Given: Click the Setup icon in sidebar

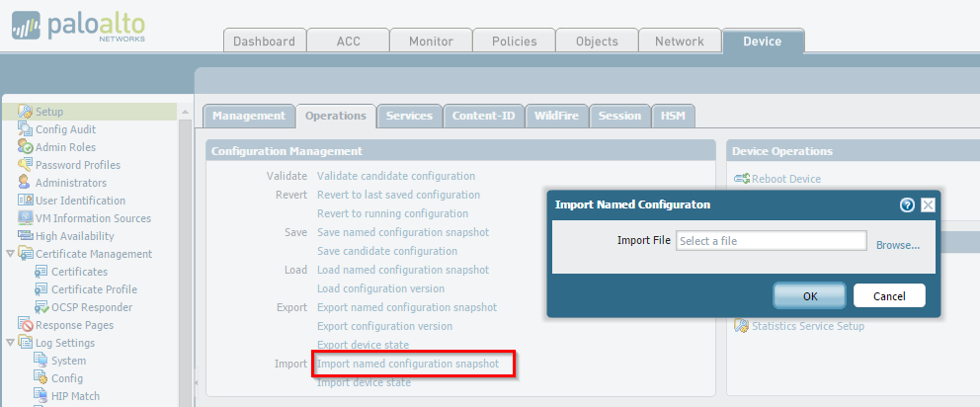Looking at the screenshot, I should tap(26, 112).
